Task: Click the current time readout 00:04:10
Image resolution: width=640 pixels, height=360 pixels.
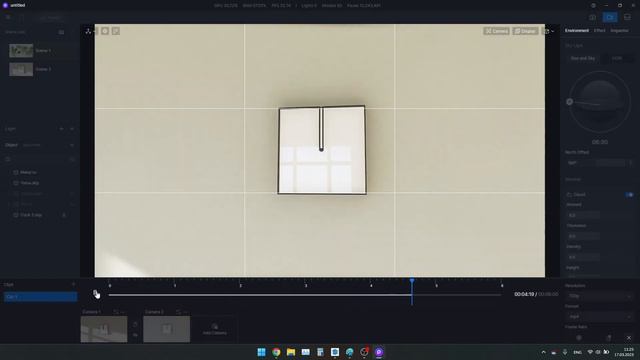Action: [524, 294]
